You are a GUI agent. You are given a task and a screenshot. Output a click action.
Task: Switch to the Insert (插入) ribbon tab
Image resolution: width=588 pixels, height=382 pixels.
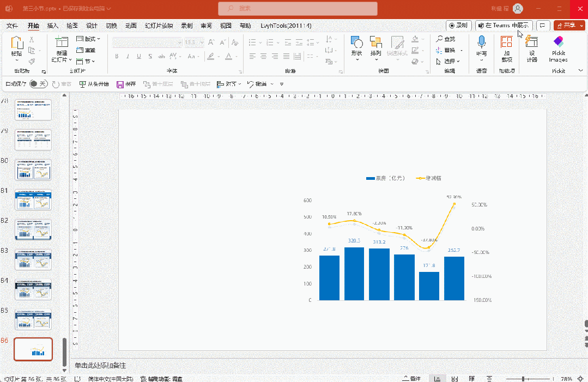click(x=53, y=26)
